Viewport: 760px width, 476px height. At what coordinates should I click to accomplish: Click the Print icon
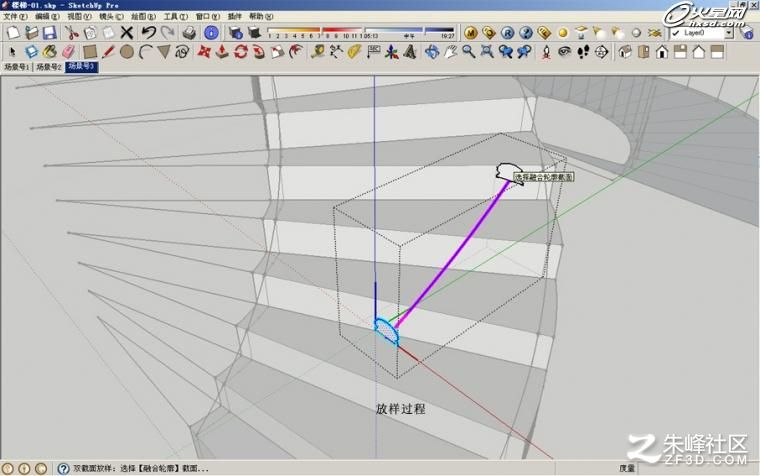click(189, 33)
